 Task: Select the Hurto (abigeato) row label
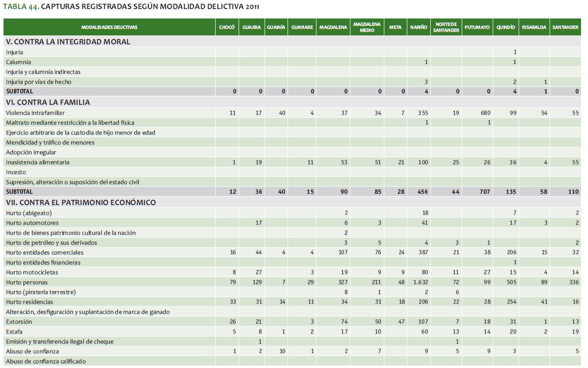(29, 213)
